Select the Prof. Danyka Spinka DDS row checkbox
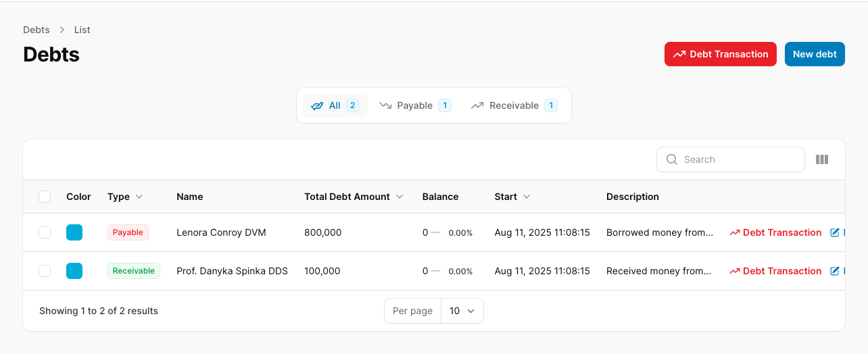 45,271
